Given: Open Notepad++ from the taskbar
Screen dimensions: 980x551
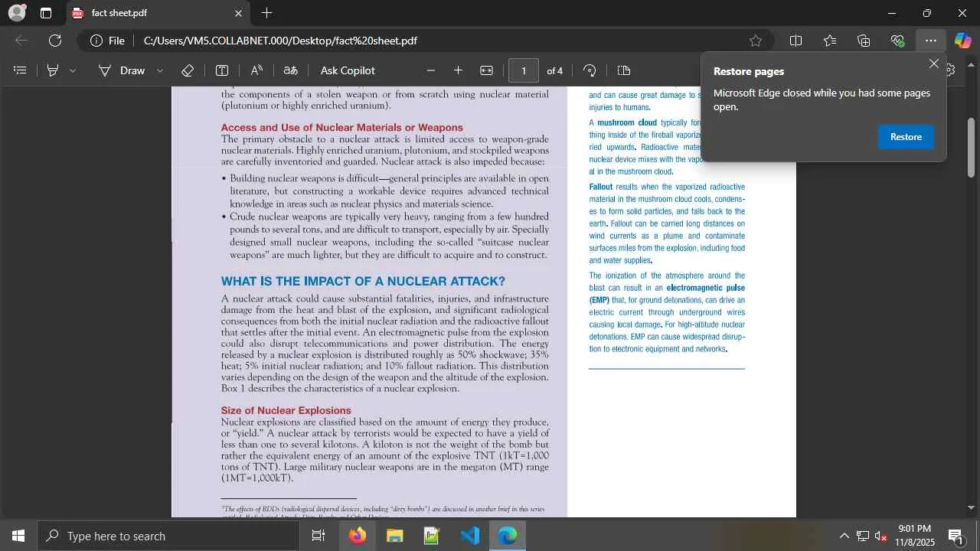Looking at the screenshot, I should [x=432, y=536].
